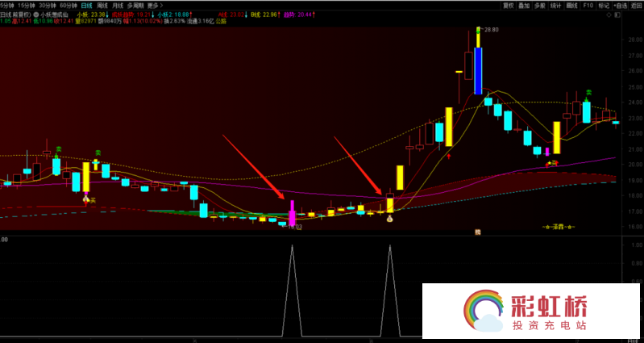Image resolution: width=644 pixels, height=343 pixels.
Task: Click the 标记 mark button
Action: [x=604, y=6]
